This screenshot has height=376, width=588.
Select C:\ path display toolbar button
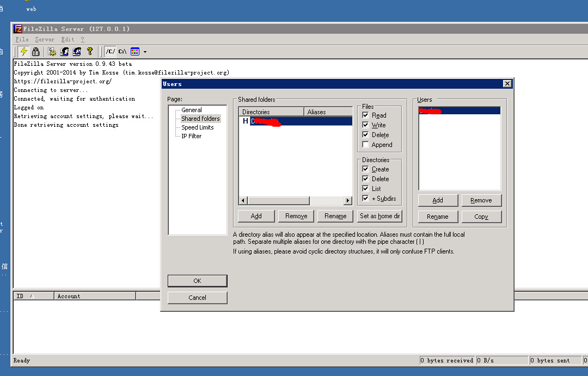(x=122, y=51)
